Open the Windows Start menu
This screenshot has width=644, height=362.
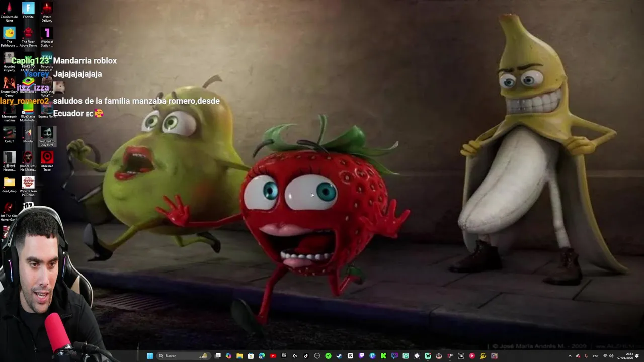coord(150,356)
